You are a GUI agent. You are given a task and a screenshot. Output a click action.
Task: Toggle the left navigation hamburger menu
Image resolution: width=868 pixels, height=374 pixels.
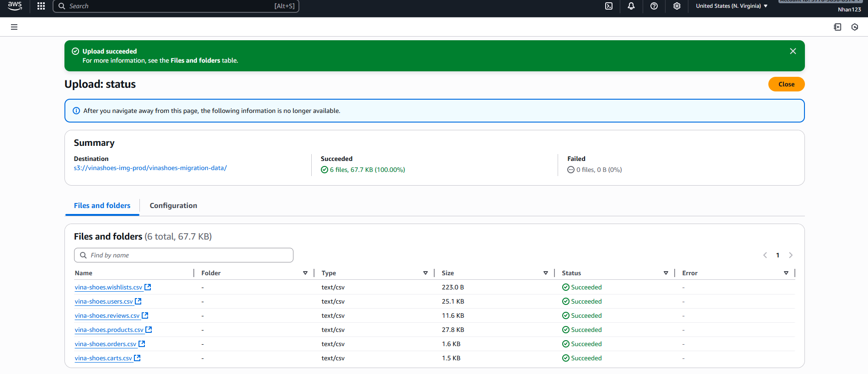(14, 27)
